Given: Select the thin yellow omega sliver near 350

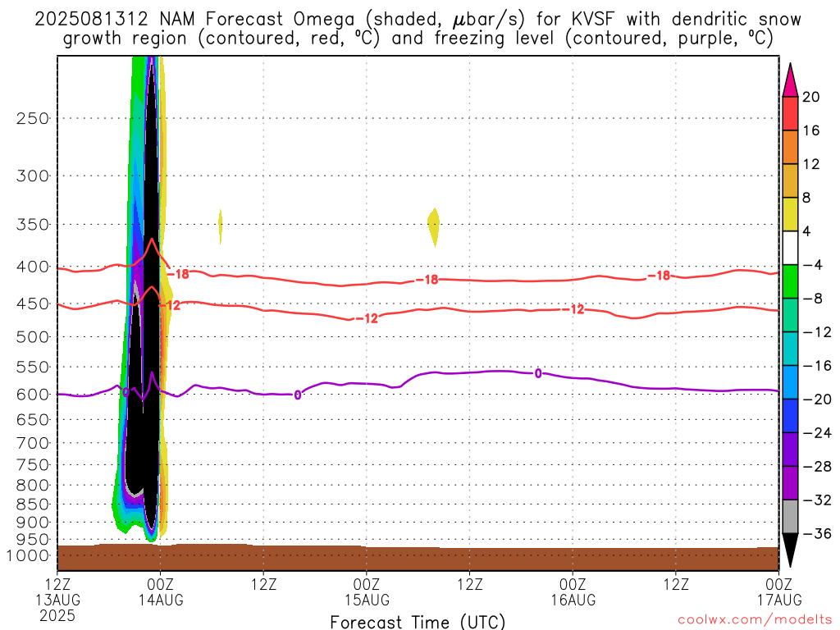Looking at the screenshot, I should (220, 226).
